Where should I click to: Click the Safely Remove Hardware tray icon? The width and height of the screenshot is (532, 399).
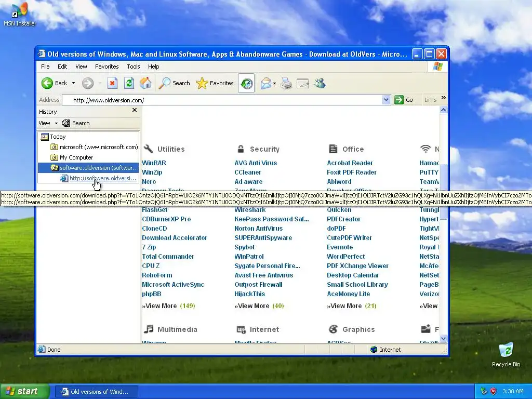(484, 391)
